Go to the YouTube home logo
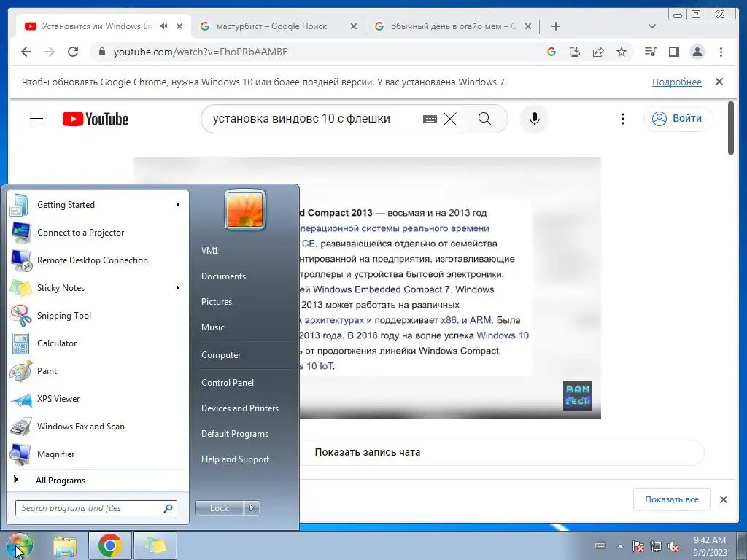 tap(96, 119)
